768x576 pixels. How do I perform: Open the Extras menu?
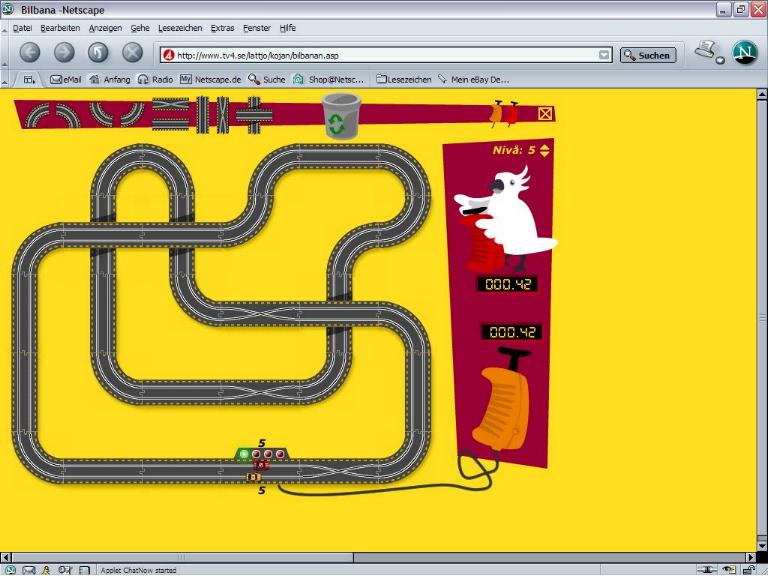coord(223,28)
